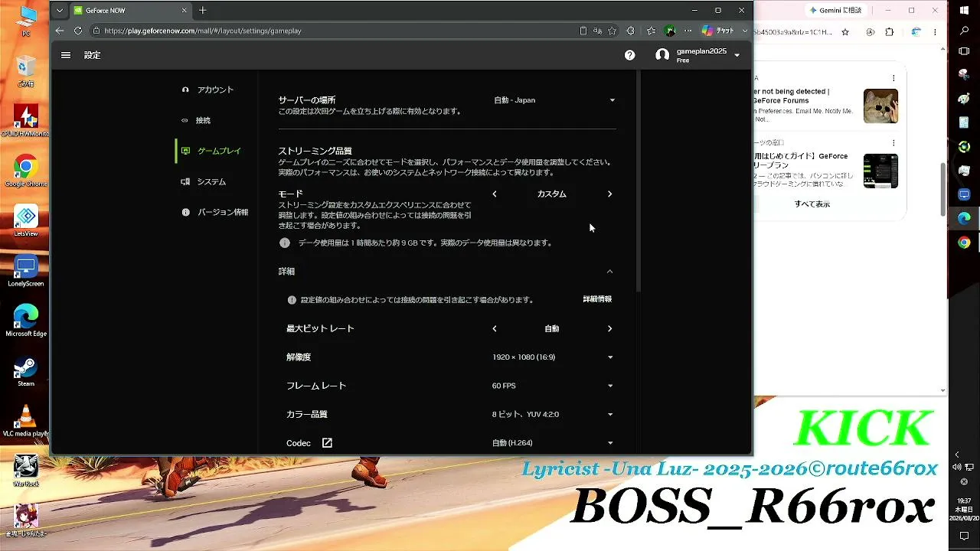Select the バージョン情報 settings section
The image size is (980, 551).
coord(214,212)
